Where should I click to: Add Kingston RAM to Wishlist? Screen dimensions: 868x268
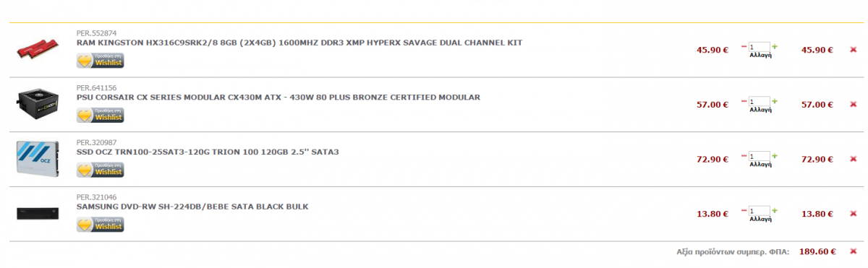coord(101,61)
